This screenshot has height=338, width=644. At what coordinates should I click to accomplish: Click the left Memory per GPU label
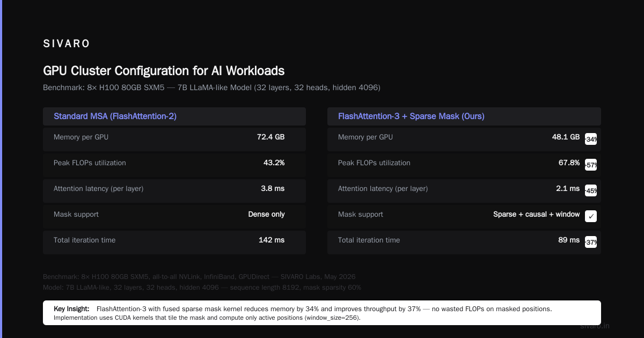(x=81, y=137)
